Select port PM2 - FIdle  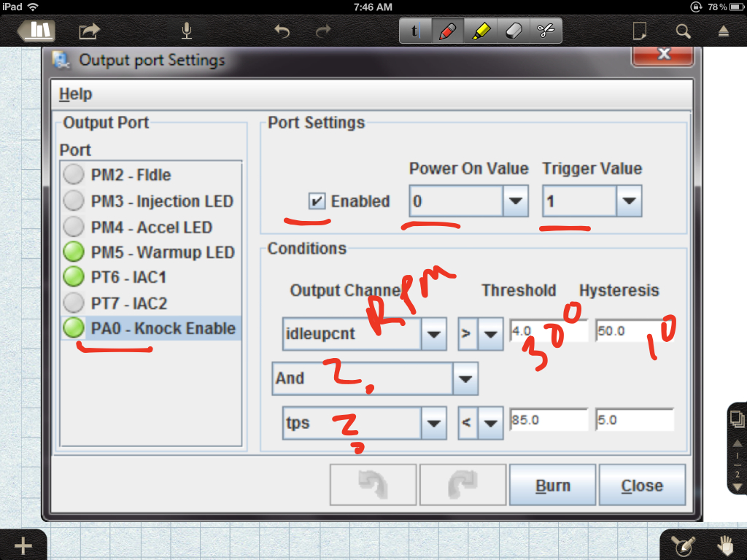coord(150,175)
